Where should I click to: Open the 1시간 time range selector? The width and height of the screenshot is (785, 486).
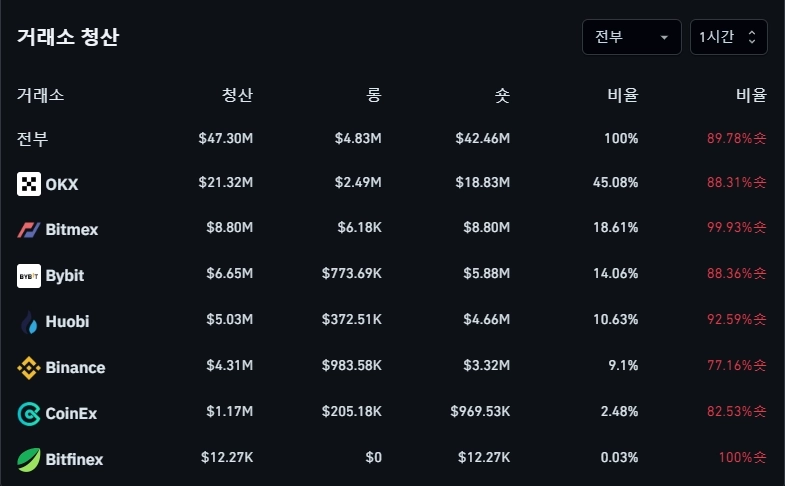pyautogui.click(x=728, y=37)
